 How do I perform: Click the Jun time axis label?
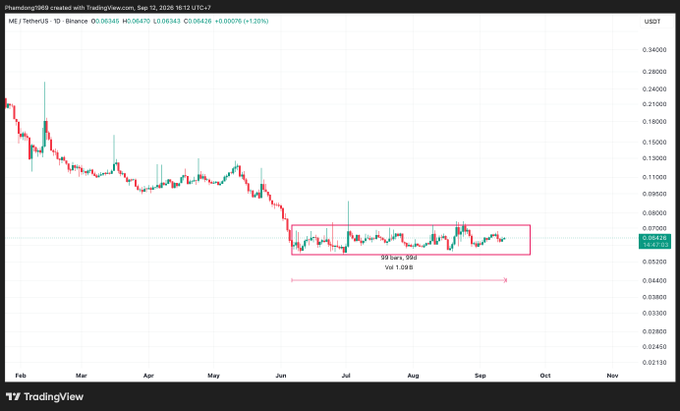pyautogui.click(x=281, y=375)
